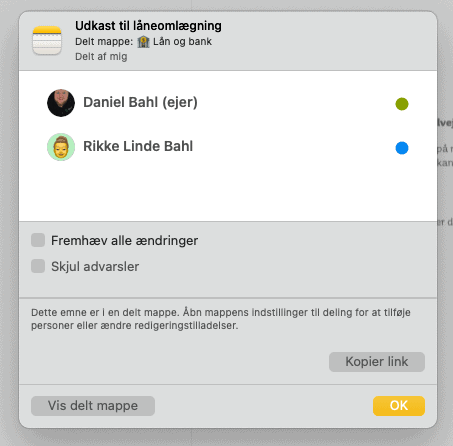Viewport: 453px width, 446px height.
Task: Click the bank emoji folder icon
Action: click(x=143, y=42)
